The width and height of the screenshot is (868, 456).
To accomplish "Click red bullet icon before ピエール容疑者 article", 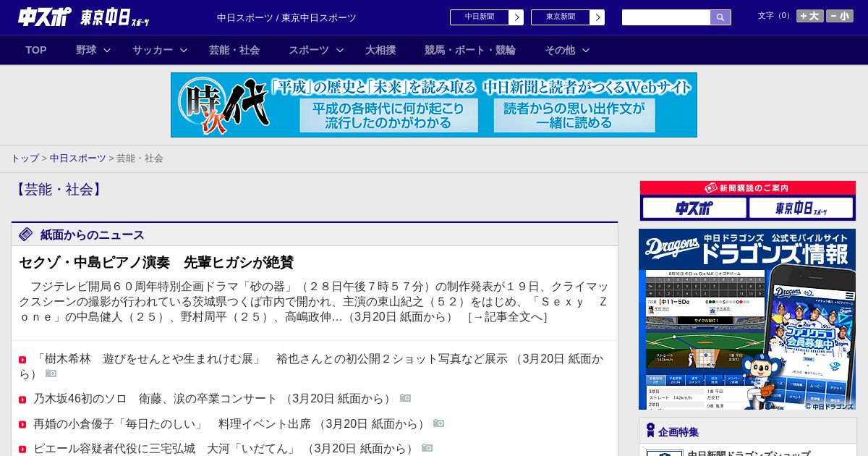I will click(22, 450).
